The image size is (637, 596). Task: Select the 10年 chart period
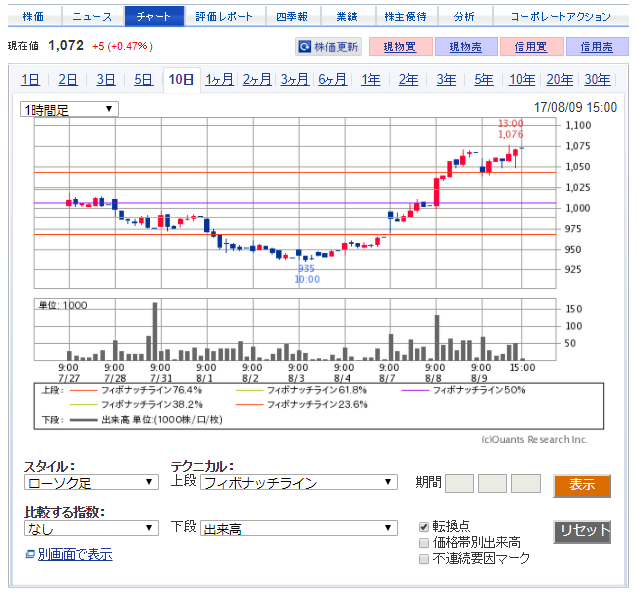click(x=522, y=79)
